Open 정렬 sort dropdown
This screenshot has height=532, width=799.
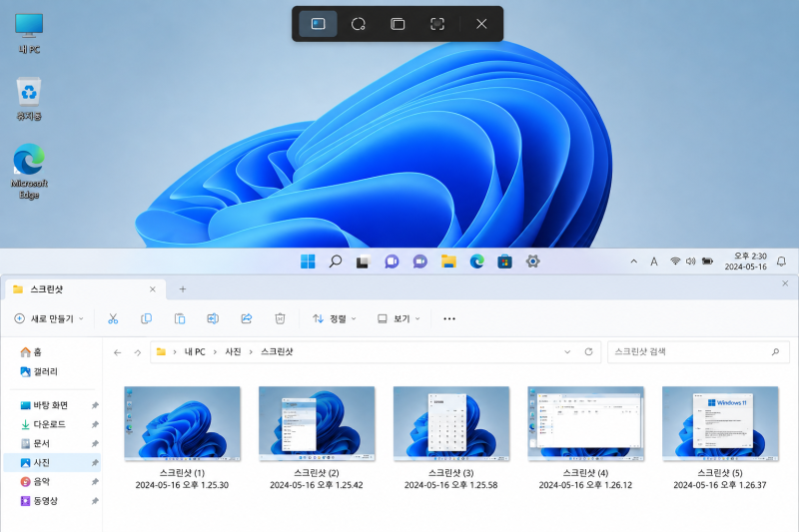335,318
